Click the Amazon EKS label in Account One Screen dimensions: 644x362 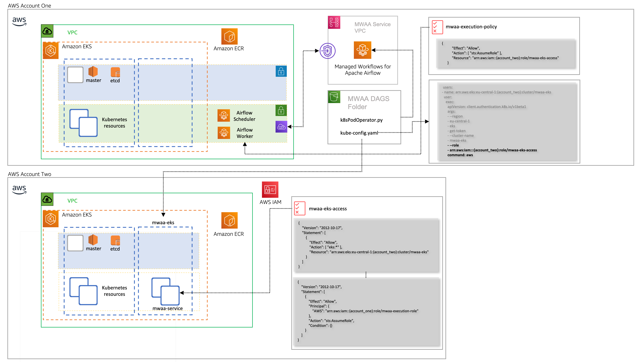coord(77,46)
